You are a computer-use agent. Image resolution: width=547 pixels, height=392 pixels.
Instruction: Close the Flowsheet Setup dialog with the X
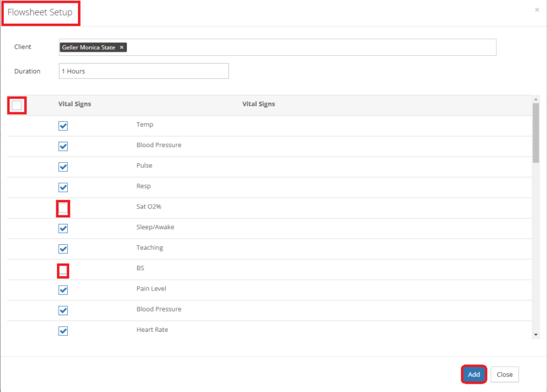click(x=537, y=10)
